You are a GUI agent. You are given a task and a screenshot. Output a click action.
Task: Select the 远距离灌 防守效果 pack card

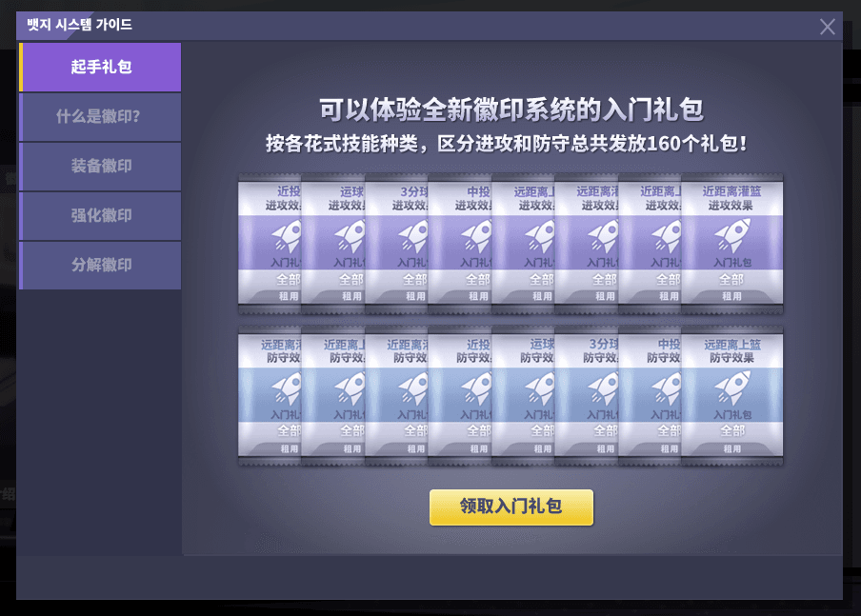pyautogui.click(x=269, y=396)
